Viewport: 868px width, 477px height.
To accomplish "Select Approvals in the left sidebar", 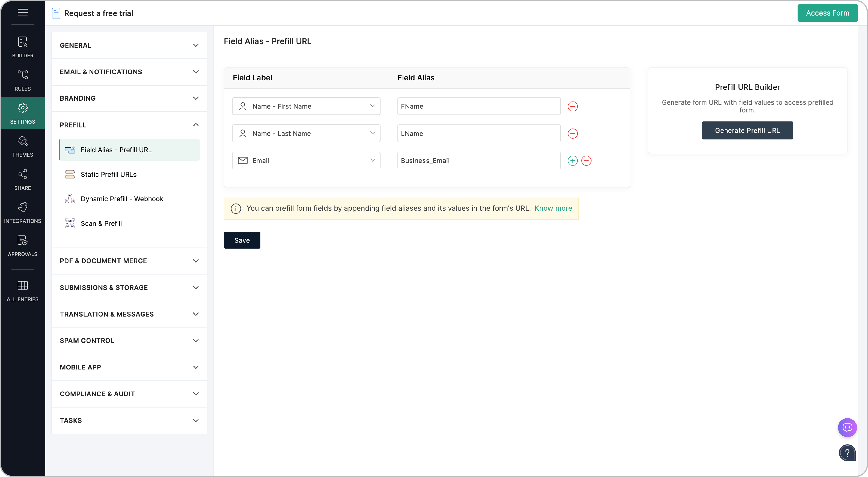I will 23,245.
